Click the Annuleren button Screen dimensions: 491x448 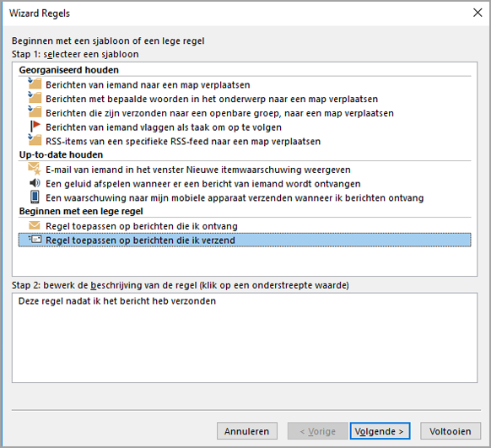(x=246, y=431)
